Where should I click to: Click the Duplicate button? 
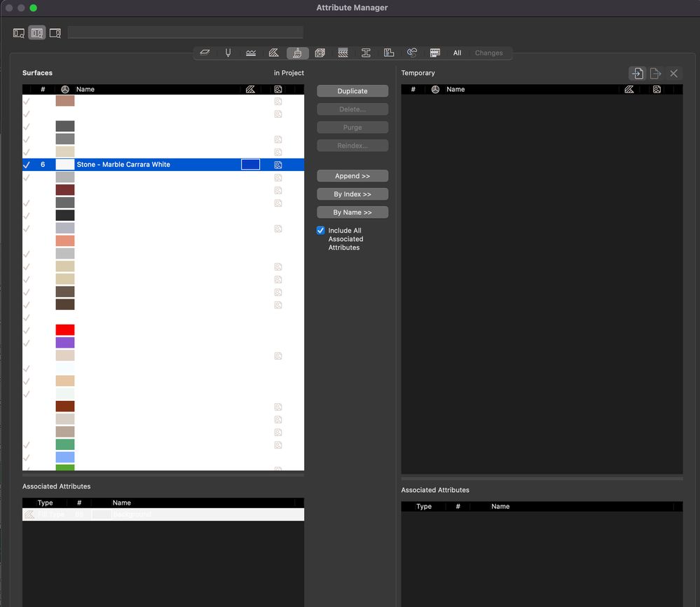click(352, 90)
